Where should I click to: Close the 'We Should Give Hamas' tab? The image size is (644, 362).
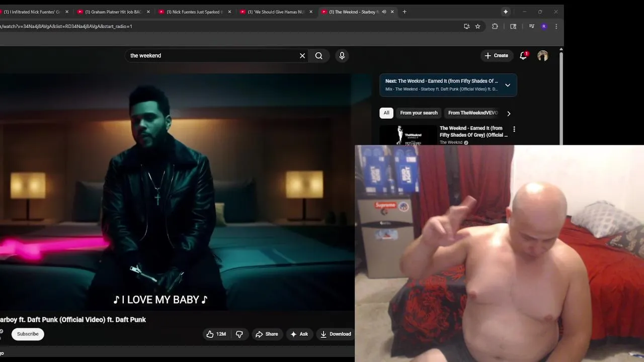coord(311,12)
